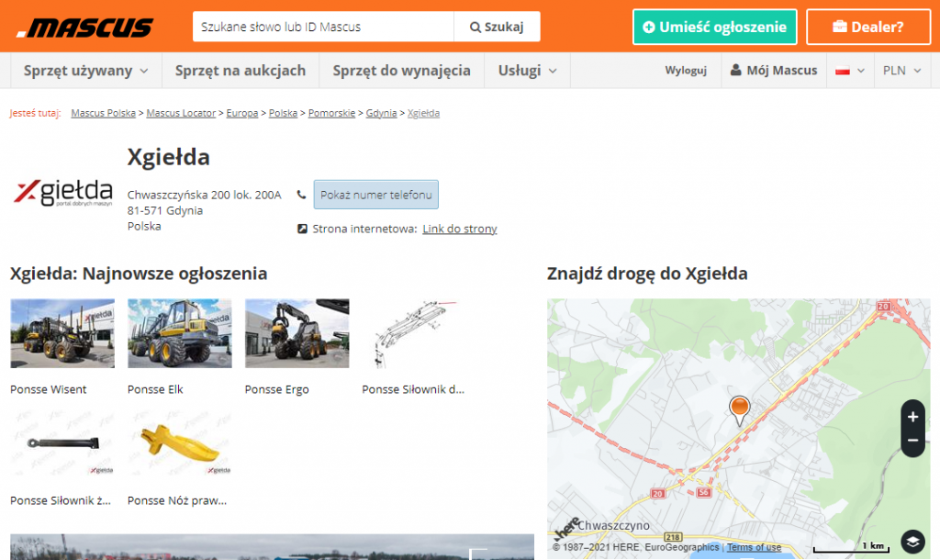Go to Sprzęt na aukcjach
This screenshot has width=940, height=560.
(241, 71)
